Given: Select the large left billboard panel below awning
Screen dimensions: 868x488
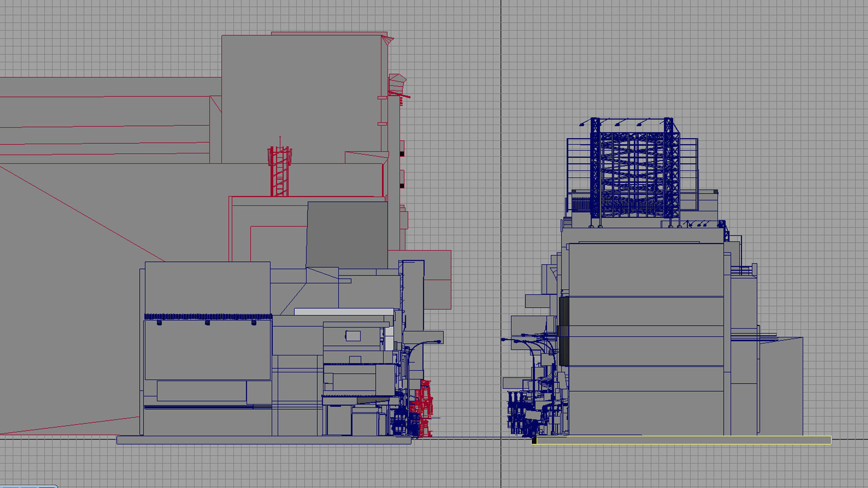Looking at the screenshot, I should point(208,350).
